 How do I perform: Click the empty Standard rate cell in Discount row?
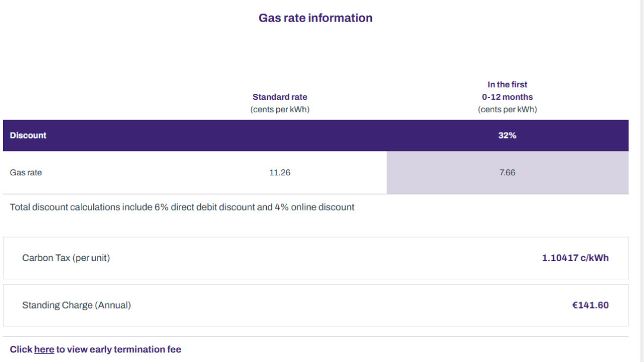click(280, 136)
